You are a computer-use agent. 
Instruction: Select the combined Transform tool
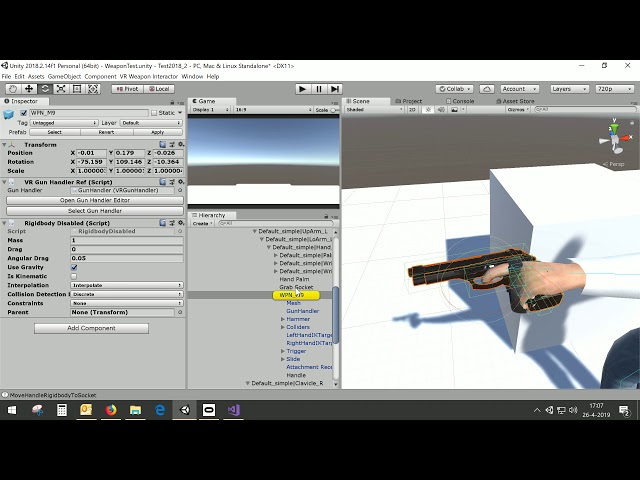pyautogui.click(x=93, y=89)
